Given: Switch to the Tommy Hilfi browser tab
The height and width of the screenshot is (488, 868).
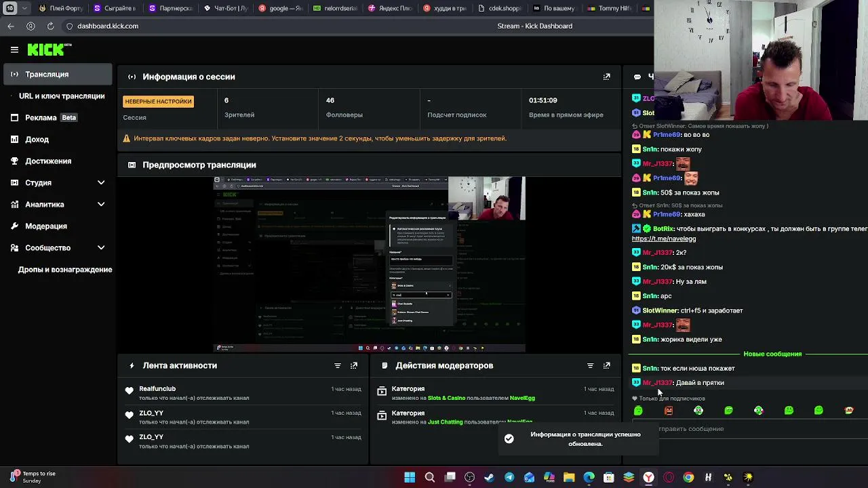Looking at the screenshot, I should [609, 8].
